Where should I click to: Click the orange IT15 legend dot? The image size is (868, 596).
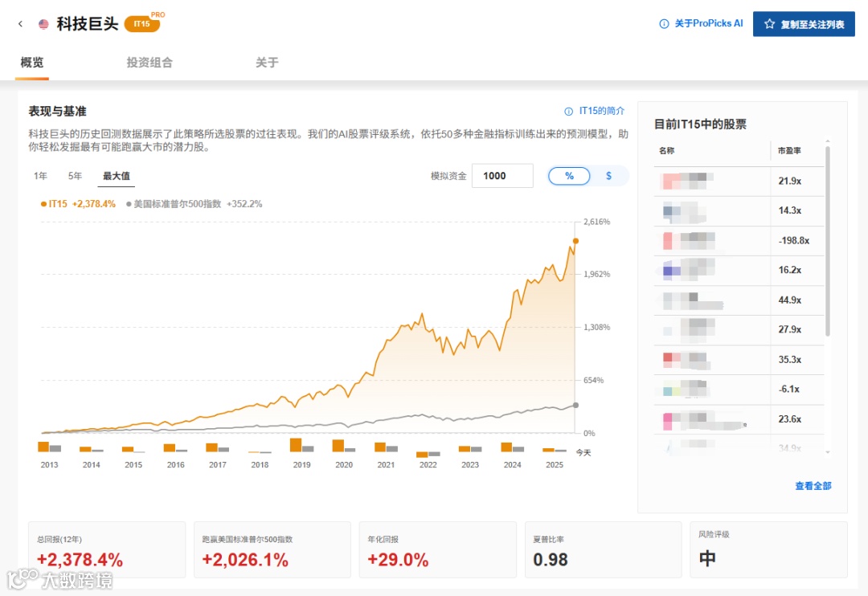click(43, 204)
